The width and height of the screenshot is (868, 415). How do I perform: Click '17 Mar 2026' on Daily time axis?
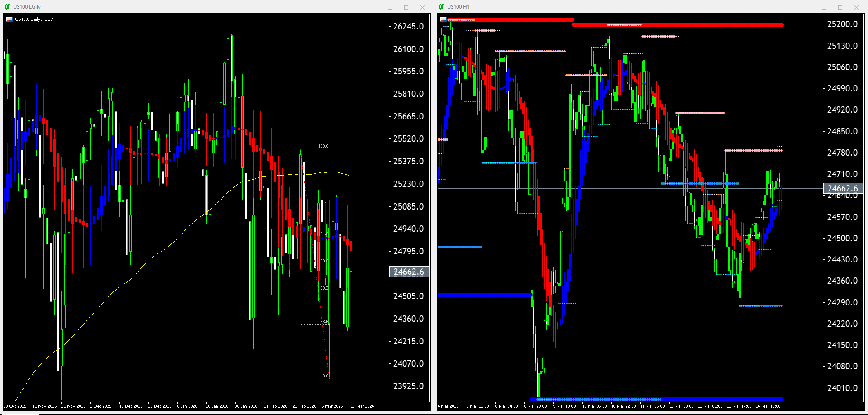tap(363, 406)
